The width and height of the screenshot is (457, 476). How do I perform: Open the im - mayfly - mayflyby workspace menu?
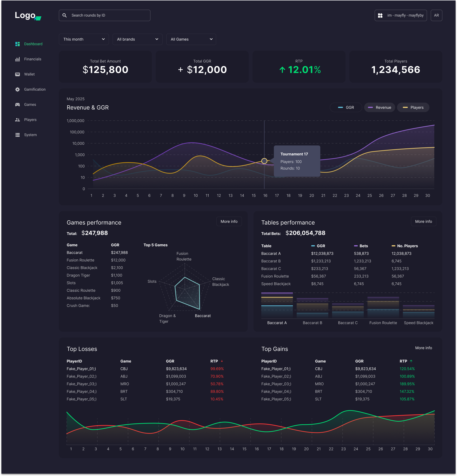pos(400,15)
